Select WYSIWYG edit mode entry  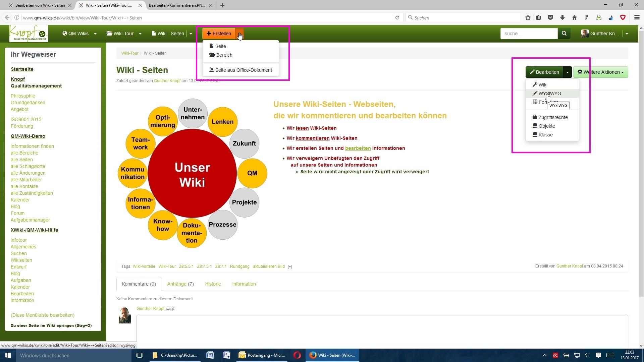coord(549,94)
